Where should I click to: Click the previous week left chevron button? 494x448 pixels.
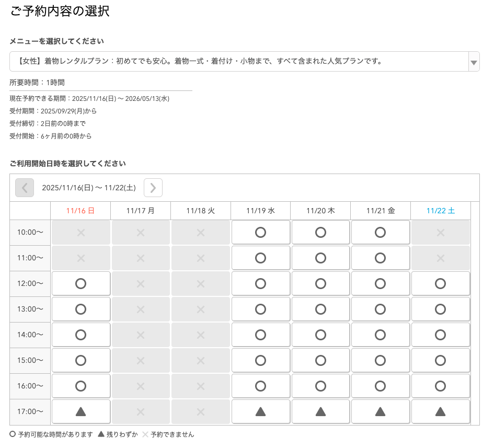(25, 188)
